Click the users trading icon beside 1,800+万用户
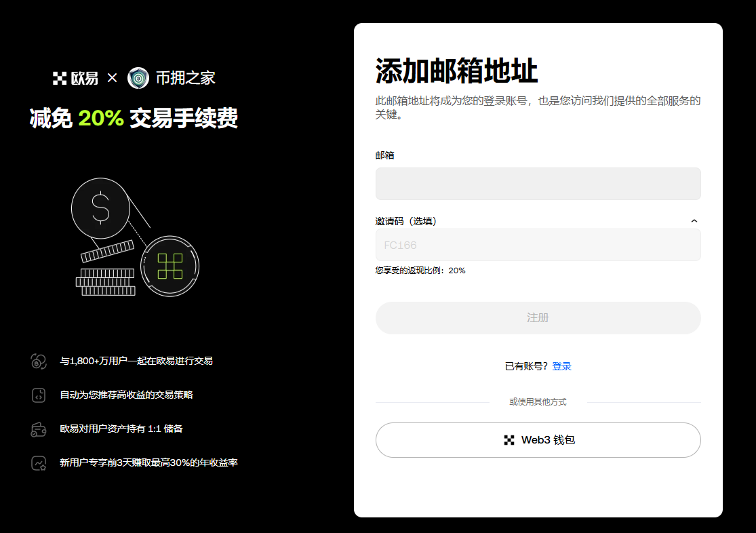The height and width of the screenshot is (533, 756). (39, 361)
